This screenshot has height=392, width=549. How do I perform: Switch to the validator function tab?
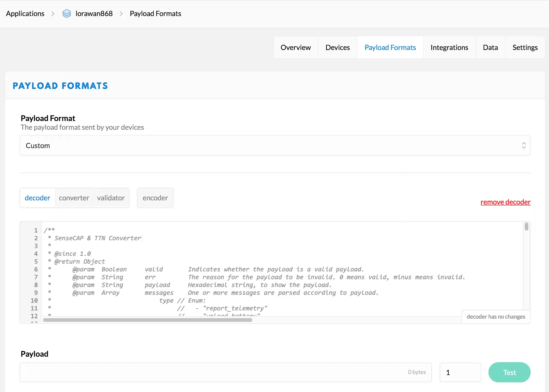point(111,198)
